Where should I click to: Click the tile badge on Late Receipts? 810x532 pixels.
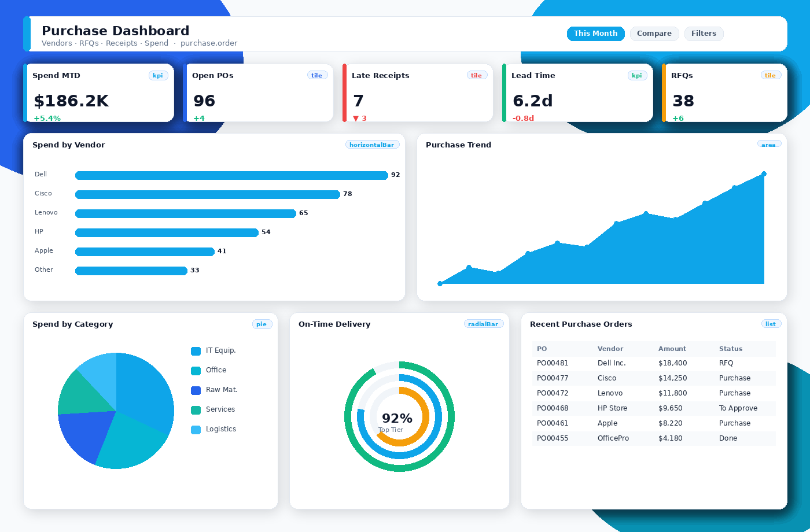pos(477,75)
